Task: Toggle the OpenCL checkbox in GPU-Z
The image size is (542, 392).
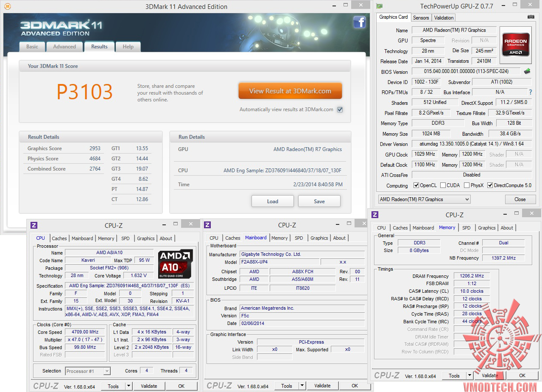Action: pos(416,185)
